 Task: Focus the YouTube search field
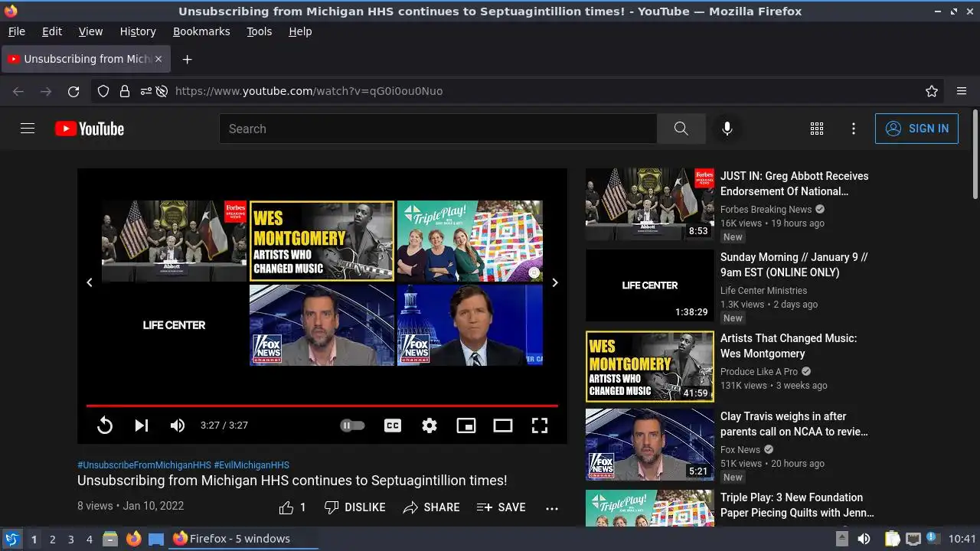(438, 129)
